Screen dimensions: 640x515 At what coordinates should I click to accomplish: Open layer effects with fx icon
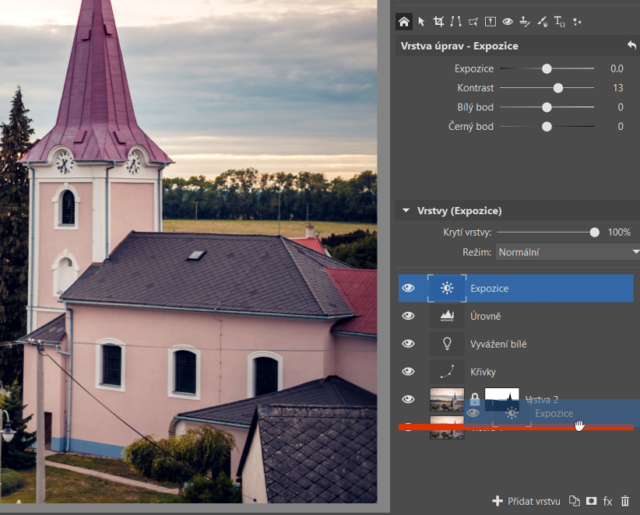(607, 500)
